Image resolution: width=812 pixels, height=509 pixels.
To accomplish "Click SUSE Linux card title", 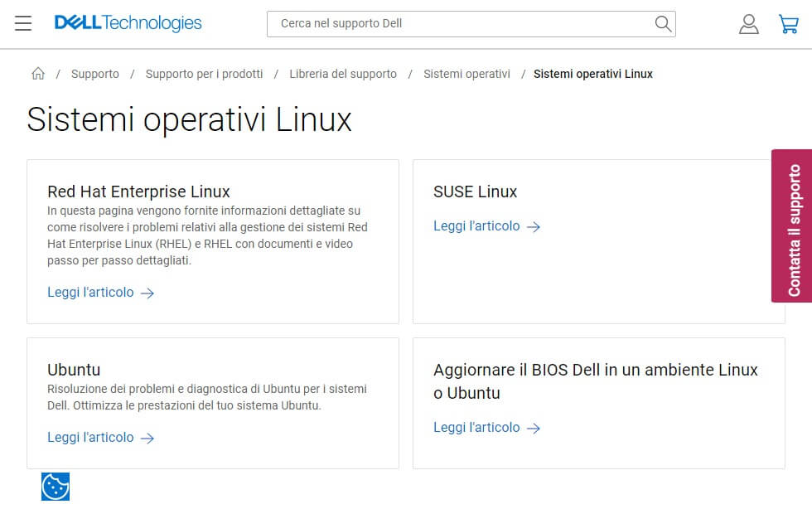I will tap(475, 191).
